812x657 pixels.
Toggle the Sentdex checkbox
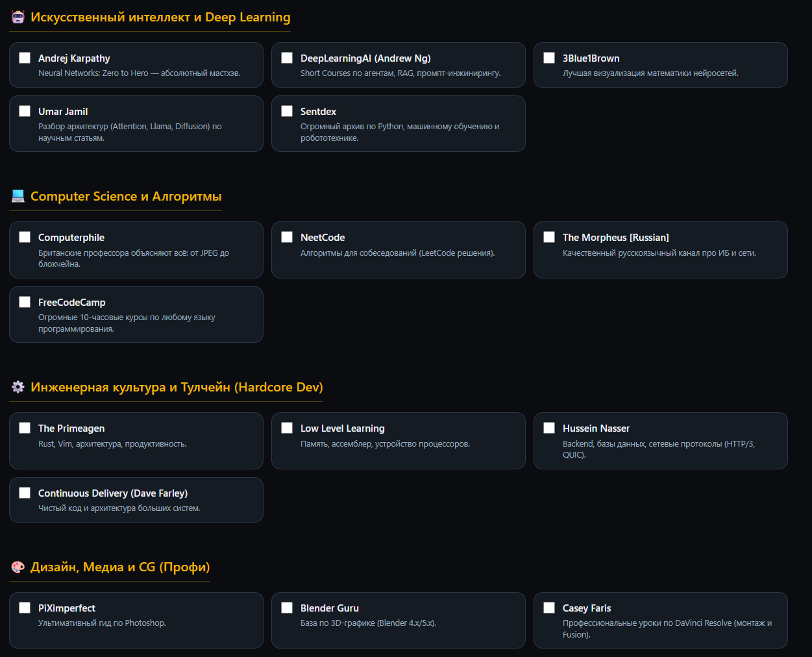[x=287, y=111]
